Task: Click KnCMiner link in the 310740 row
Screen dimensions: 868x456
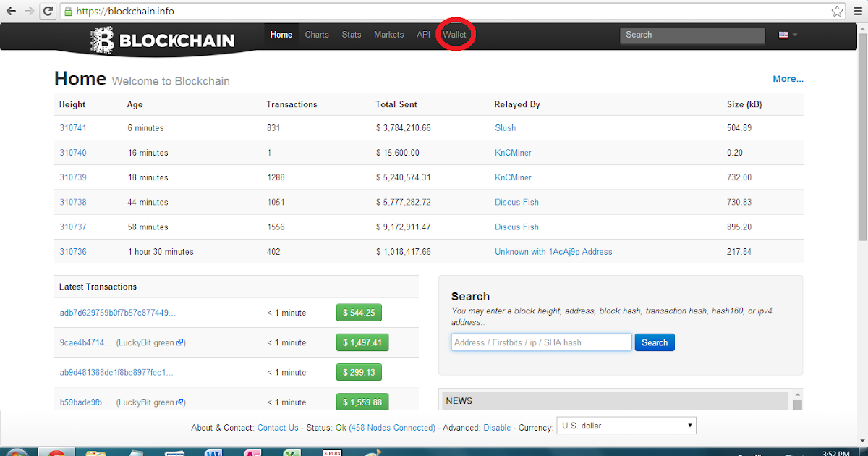Action: pyautogui.click(x=513, y=153)
